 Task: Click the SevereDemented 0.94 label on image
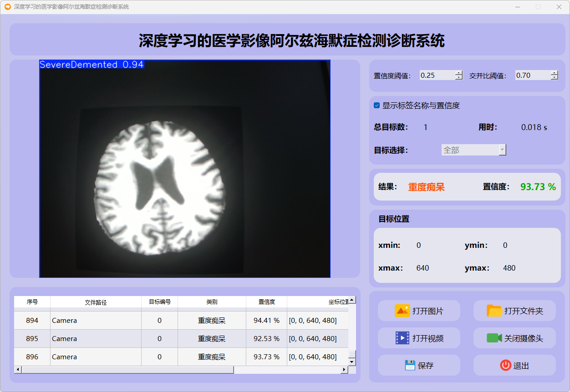pos(92,65)
